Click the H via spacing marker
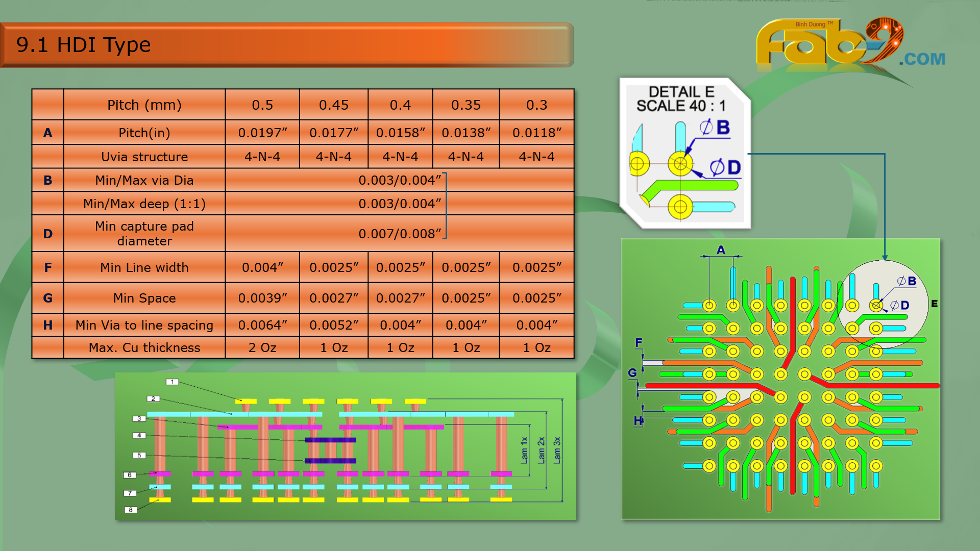The height and width of the screenshot is (551, 980). point(638,421)
